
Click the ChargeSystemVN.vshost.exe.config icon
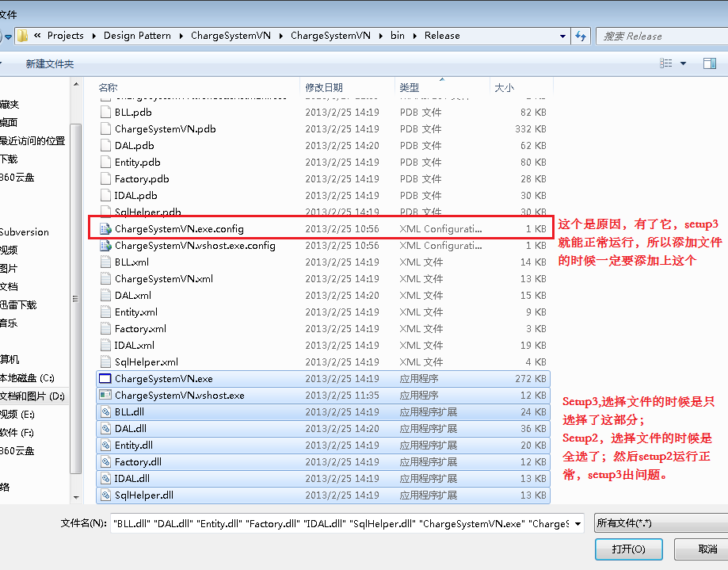(x=106, y=245)
